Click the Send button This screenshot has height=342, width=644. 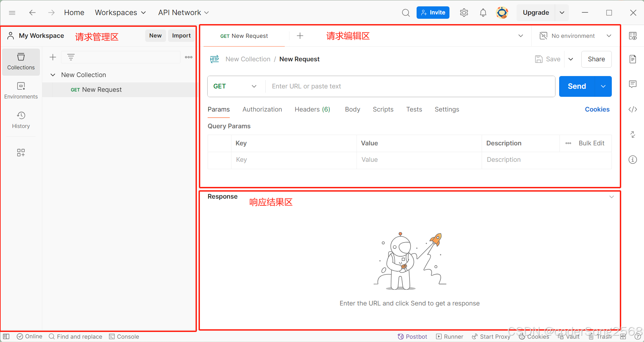pos(577,86)
